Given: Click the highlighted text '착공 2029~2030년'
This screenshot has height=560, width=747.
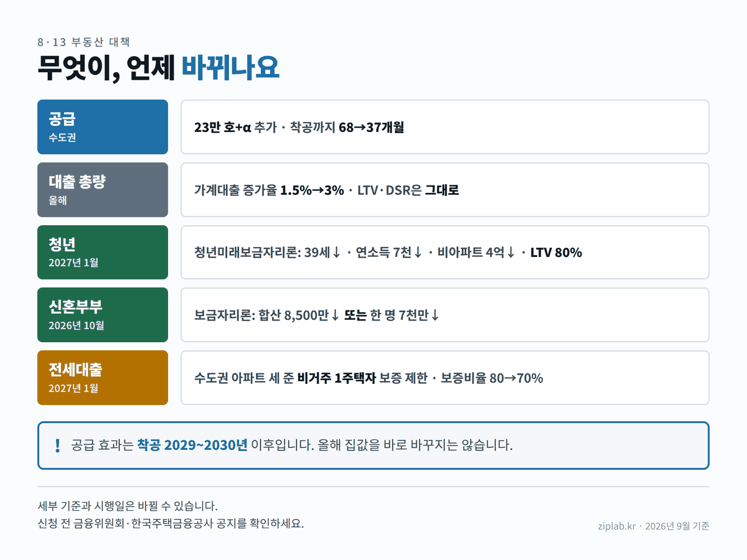Looking at the screenshot, I should (x=192, y=446).
